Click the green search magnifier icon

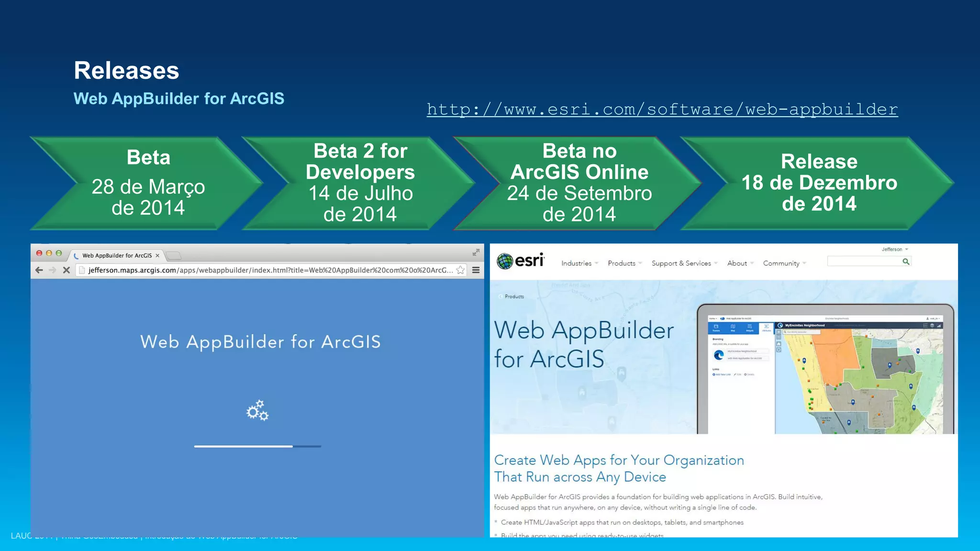pos(906,261)
